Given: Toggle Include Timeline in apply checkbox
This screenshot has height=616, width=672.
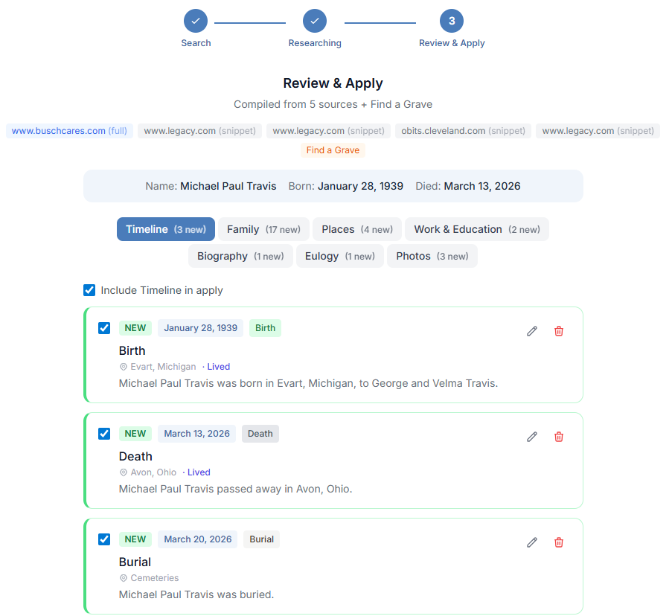Looking at the screenshot, I should pos(89,290).
